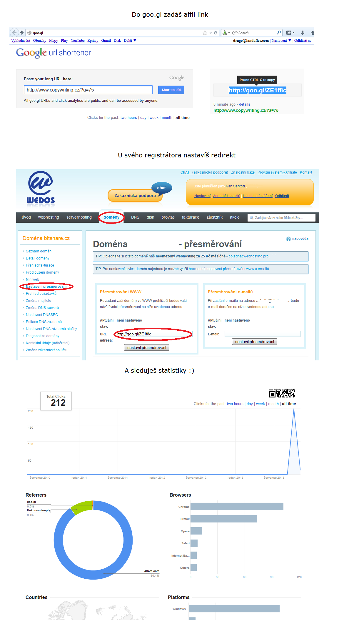Open Změna DNS serverů in the sidebar
344x644 pixels.
pyautogui.click(x=42, y=308)
